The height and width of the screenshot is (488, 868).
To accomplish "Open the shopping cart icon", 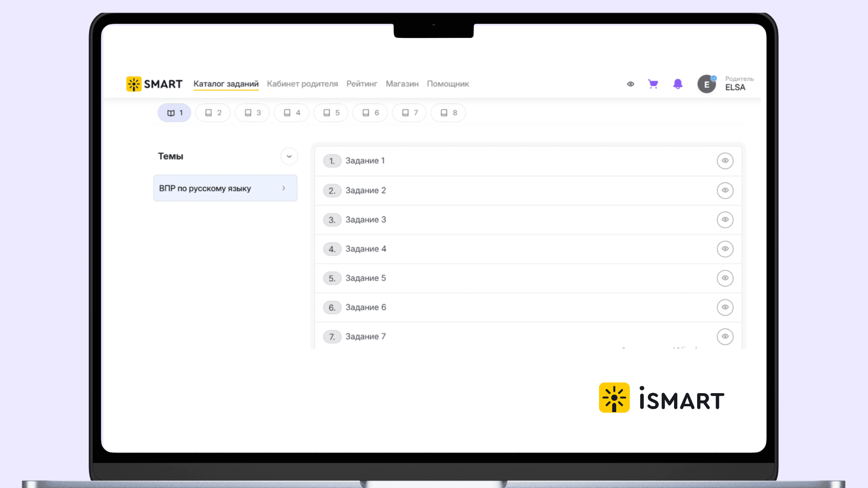I will [x=653, y=84].
